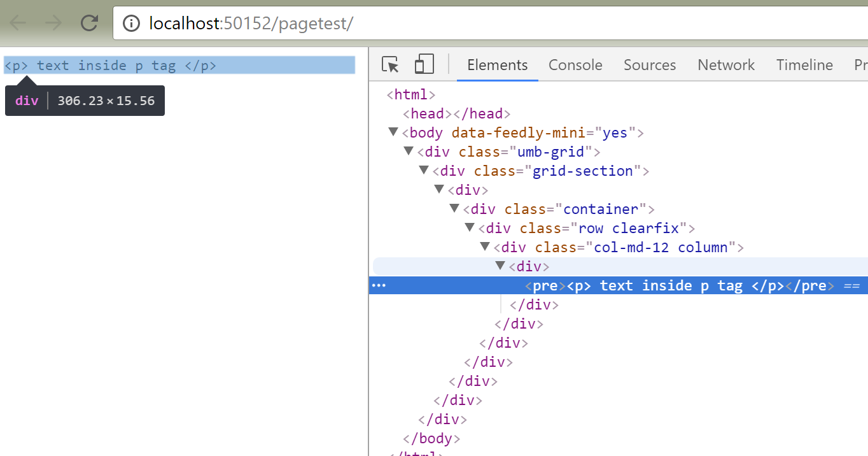The image size is (868, 456).
Task: Switch to the Console tab
Action: (x=575, y=65)
